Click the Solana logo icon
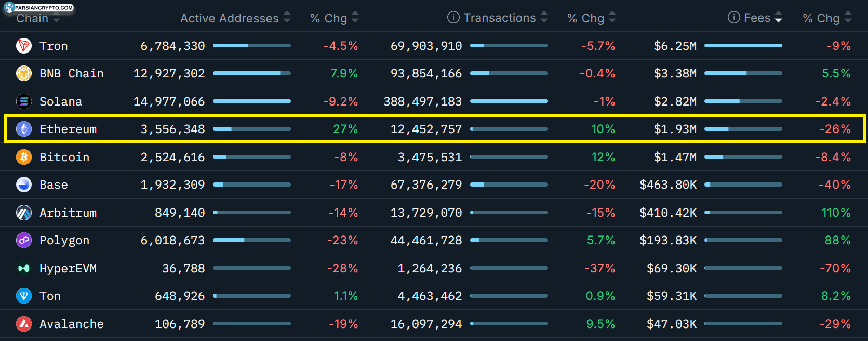This screenshot has width=868, height=341. [x=24, y=101]
